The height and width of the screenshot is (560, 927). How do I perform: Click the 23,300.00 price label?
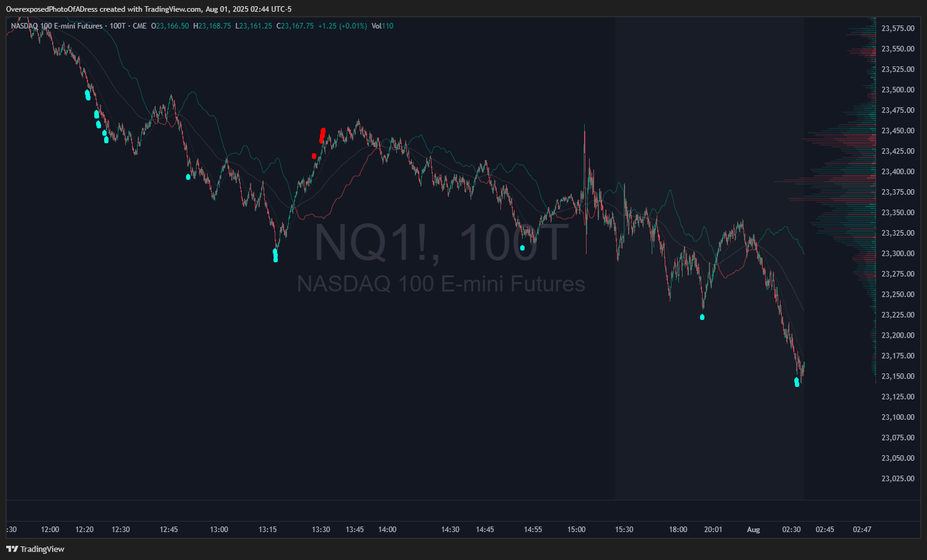[898, 254]
